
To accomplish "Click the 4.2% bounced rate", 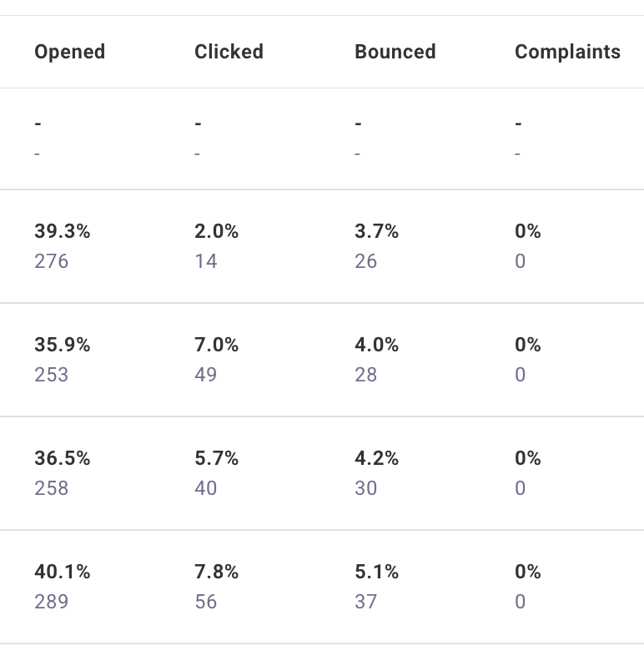I will tap(377, 458).
